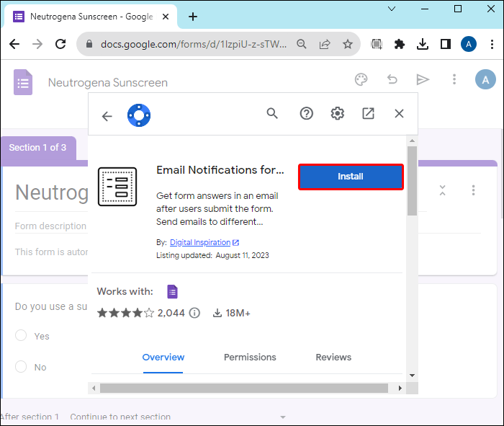Open the Forms more options menu
The image size is (504, 426).
click(x=454, y=79)
